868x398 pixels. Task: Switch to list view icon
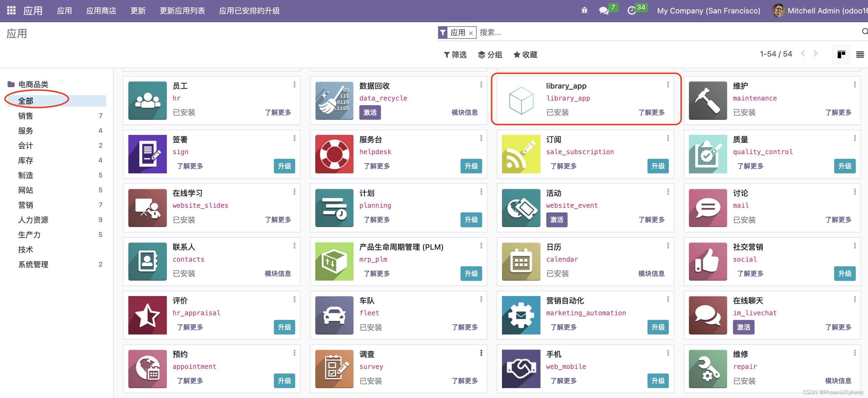[860, 54]
